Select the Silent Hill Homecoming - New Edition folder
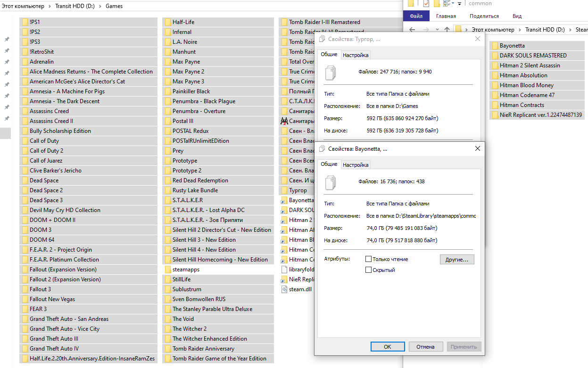This screenshot has width=588, height=368. point(218,260)
